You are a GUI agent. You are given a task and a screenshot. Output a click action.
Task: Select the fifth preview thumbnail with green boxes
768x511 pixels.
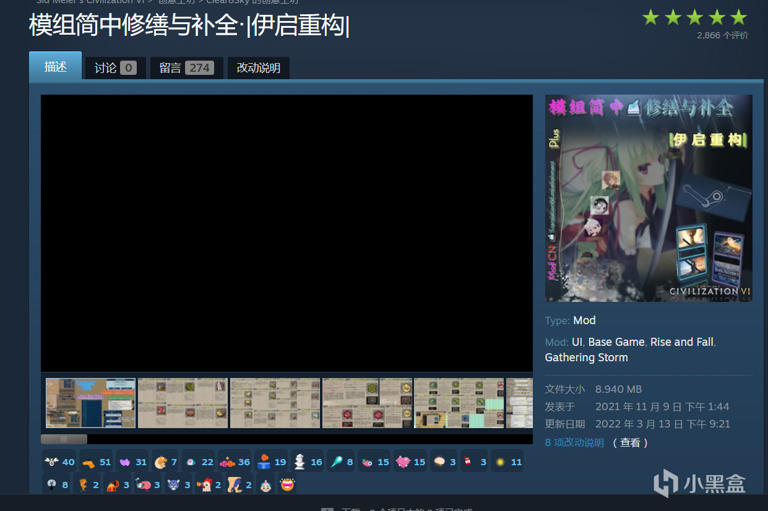coord(459,403)
